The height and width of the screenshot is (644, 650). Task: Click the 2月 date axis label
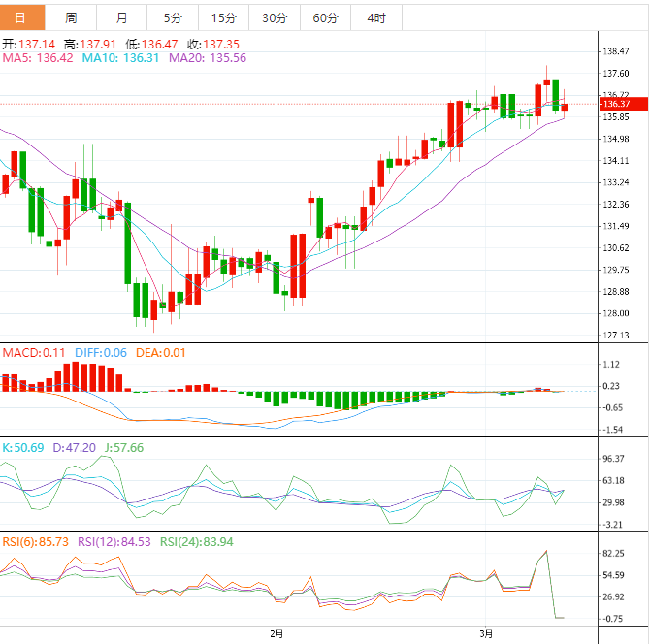[x=276, y=634]
